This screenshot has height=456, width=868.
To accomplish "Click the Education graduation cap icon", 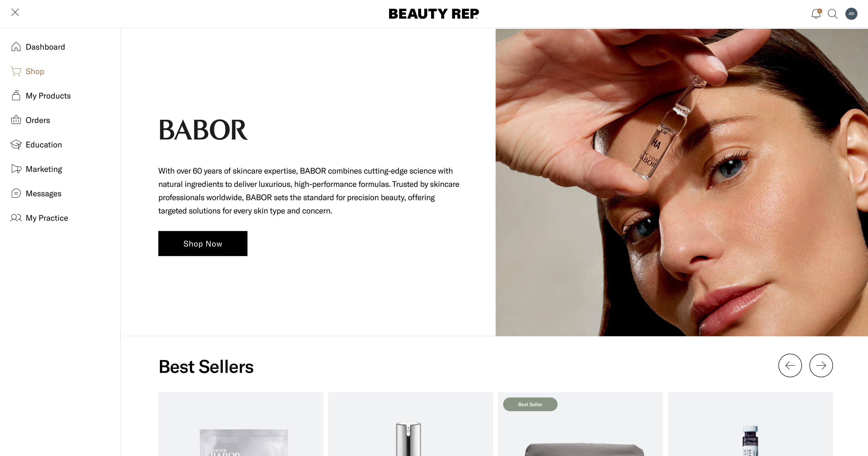I will (16, 145).
